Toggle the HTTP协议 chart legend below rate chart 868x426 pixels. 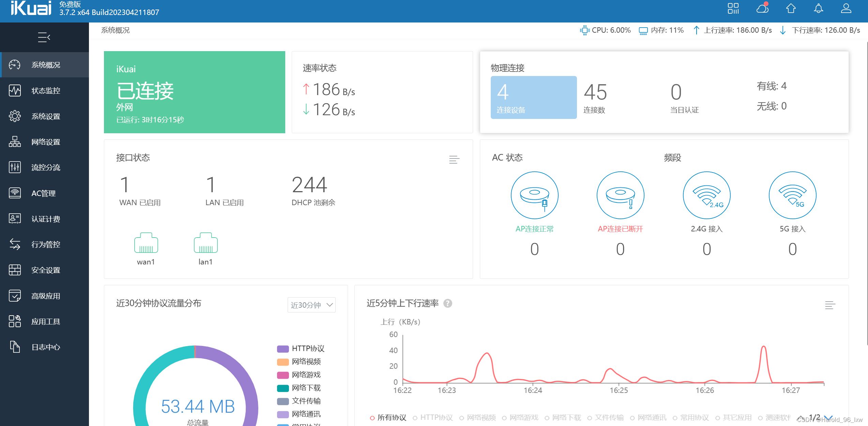point(432,417)
